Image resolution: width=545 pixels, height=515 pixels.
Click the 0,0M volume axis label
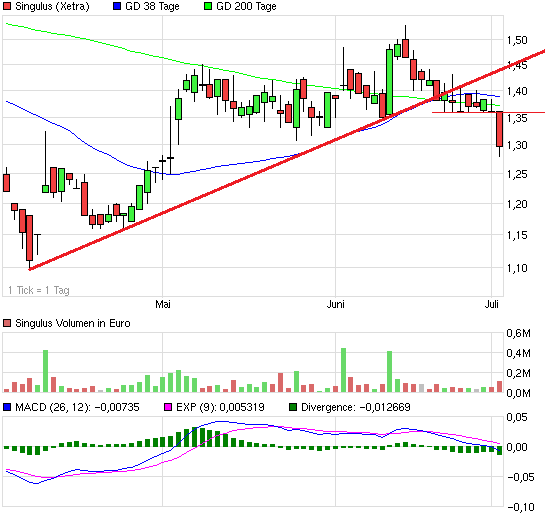[518, 393]
